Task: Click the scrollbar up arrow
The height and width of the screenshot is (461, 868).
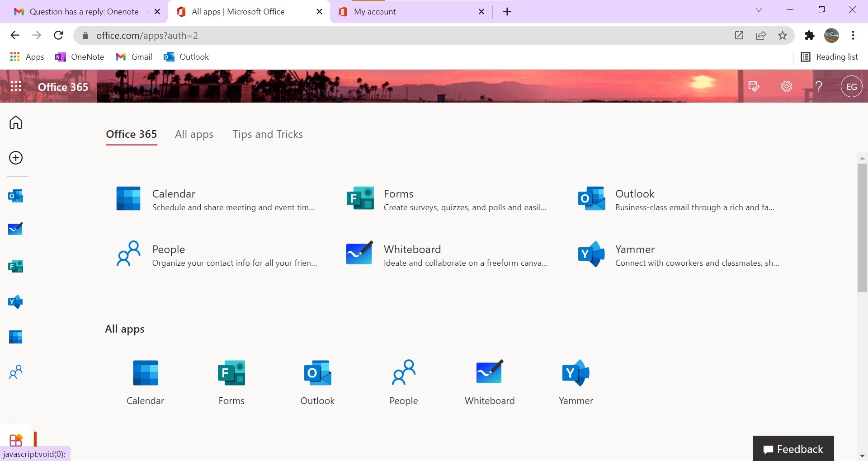Action: click(x=862, y=158)
